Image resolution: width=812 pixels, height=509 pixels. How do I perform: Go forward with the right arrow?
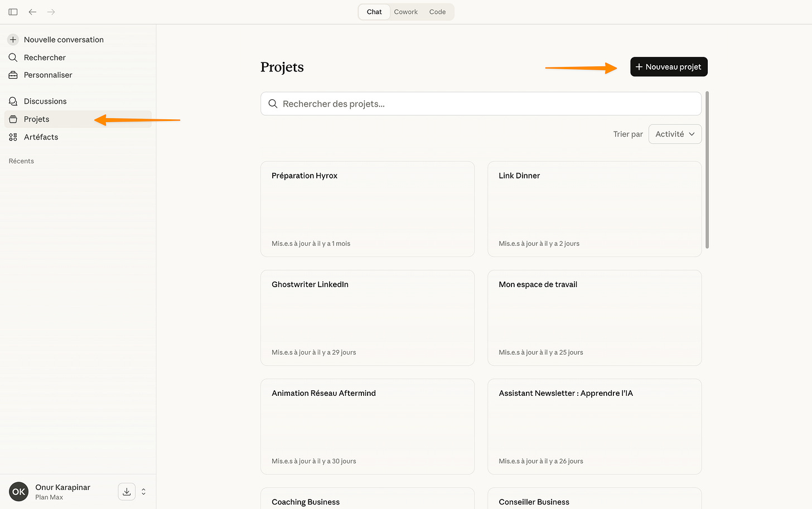pos(51,12)
